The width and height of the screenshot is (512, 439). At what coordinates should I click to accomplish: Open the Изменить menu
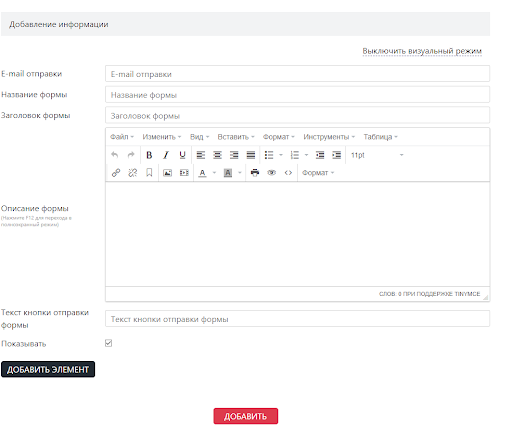(x=162, y=137)
